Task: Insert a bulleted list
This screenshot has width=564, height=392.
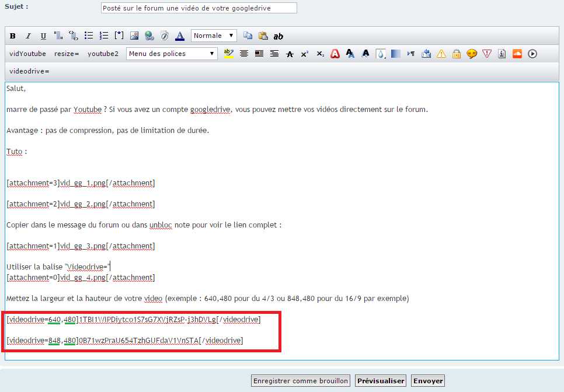Action: pos(89,36)
